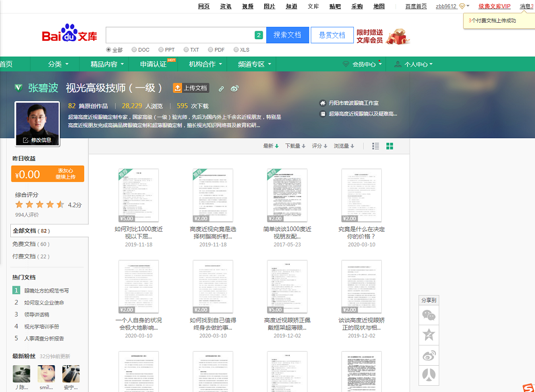Expand the 个人中心 dropdown
Viewport: 535px width, 392px height.
tap(413, 64)
